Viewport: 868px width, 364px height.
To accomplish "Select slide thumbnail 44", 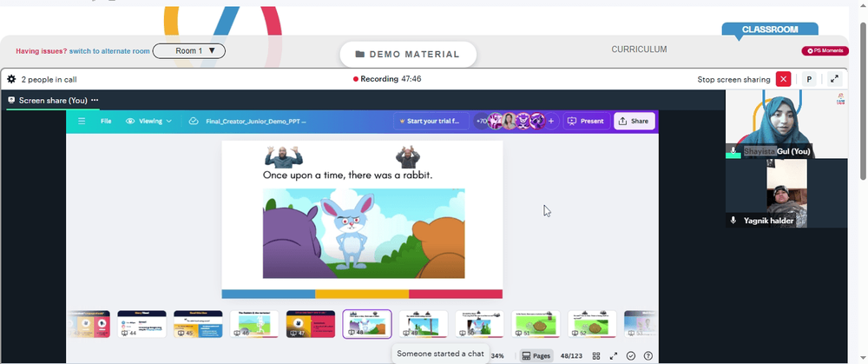I will (x=141, y=324).
